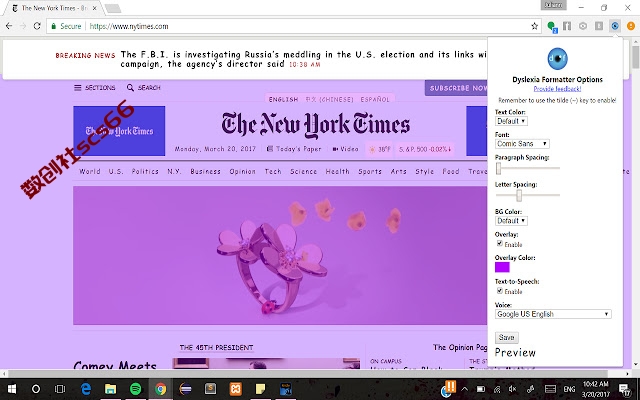
Task: Click The 45th President heading
Action: coord(216,348)
